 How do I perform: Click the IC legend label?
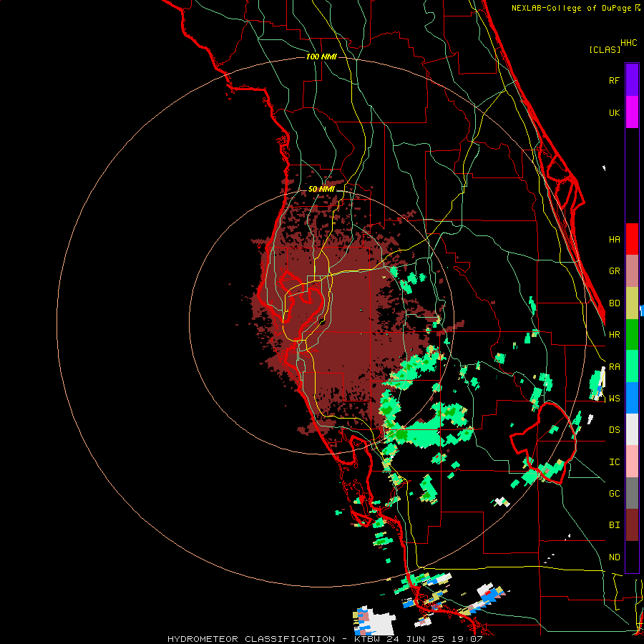point(614,462)
